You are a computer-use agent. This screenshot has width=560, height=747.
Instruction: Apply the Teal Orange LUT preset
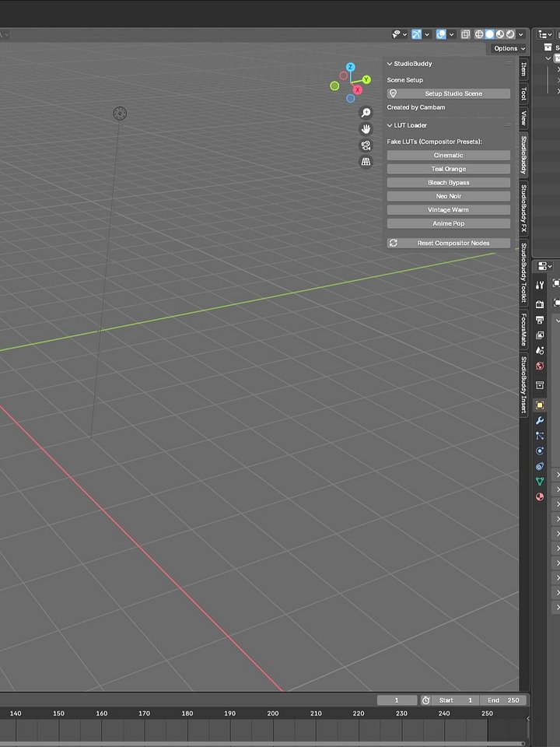(449, 169)
